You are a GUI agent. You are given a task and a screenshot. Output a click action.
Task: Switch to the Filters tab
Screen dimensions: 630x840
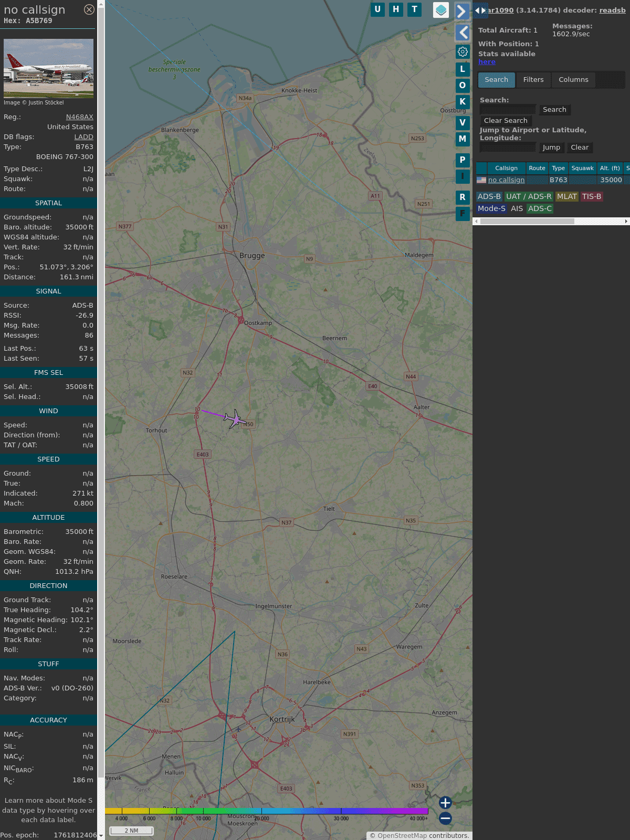[x=533, y=80]
